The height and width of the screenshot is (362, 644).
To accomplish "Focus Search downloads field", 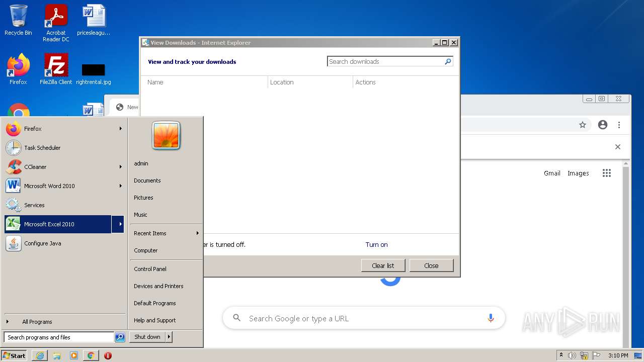I will point(385,61).
